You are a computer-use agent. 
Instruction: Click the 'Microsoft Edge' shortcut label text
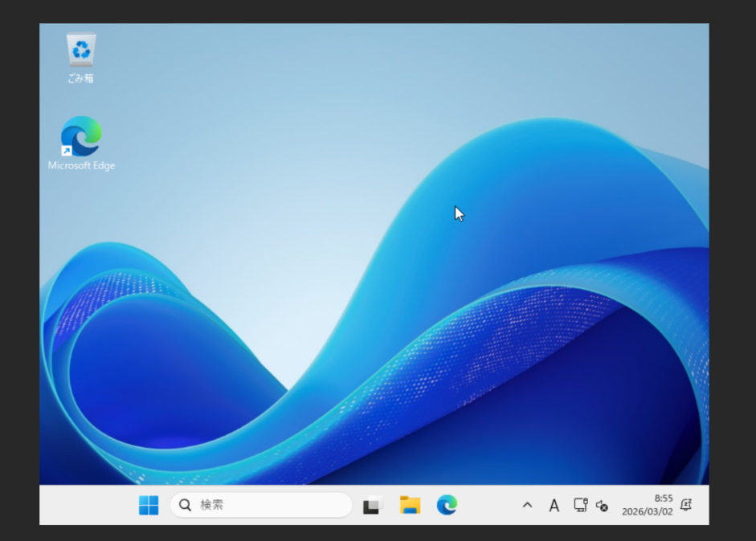pos(81,165)
